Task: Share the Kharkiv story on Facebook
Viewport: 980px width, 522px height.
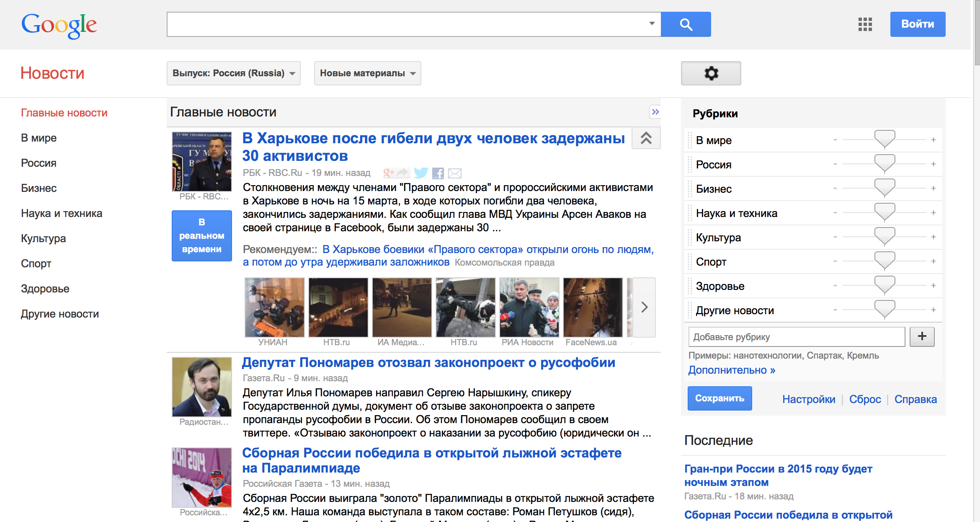Action: coord(438,173)
